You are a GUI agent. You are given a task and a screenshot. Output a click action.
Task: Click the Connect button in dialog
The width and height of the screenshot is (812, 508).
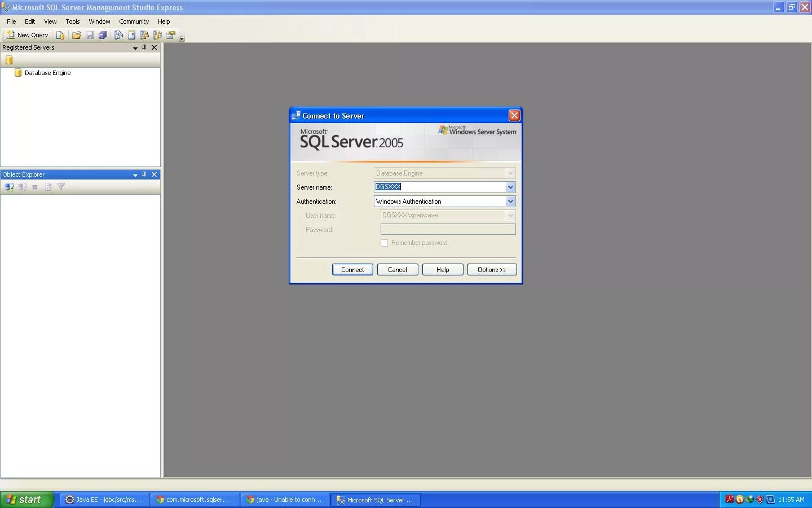352,270
